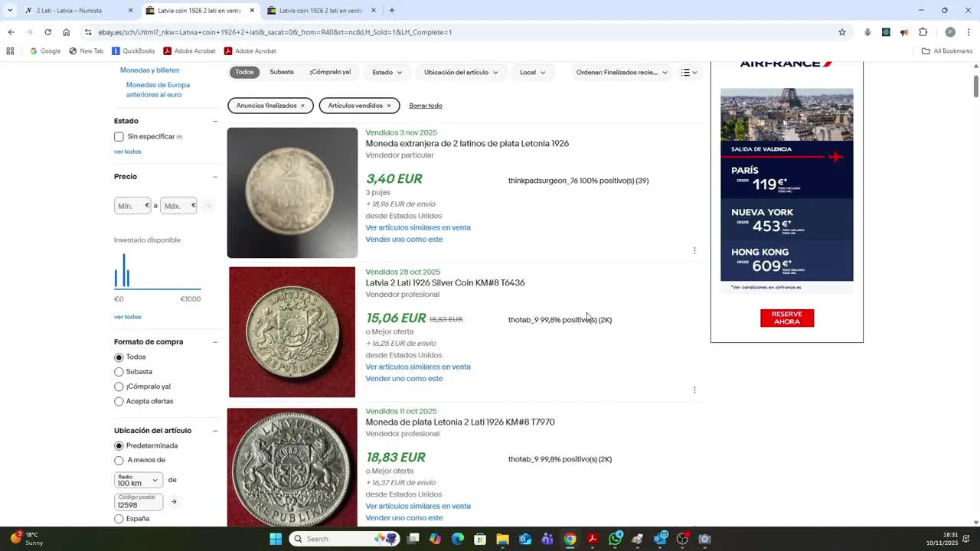
Task: Click the browser reload page icon
Action: pyautogui.click(x=47, y=32)
